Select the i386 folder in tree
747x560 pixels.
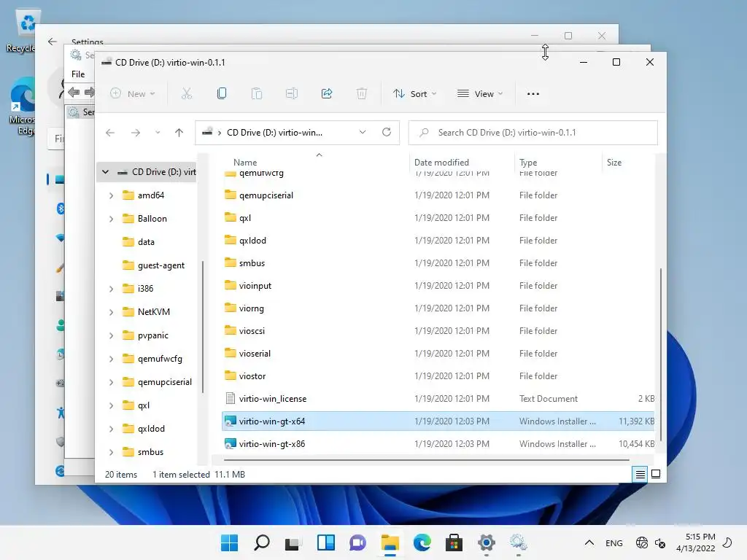point(138,289)
